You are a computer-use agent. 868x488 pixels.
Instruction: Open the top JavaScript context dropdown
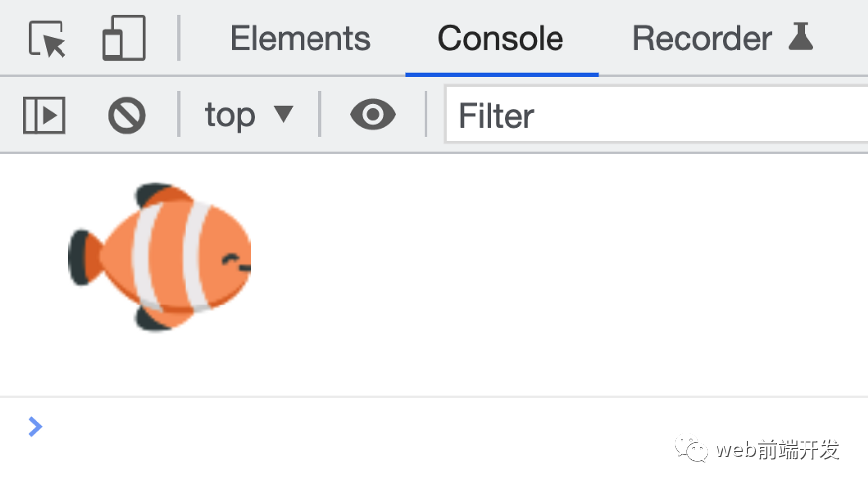click(249, 115)
